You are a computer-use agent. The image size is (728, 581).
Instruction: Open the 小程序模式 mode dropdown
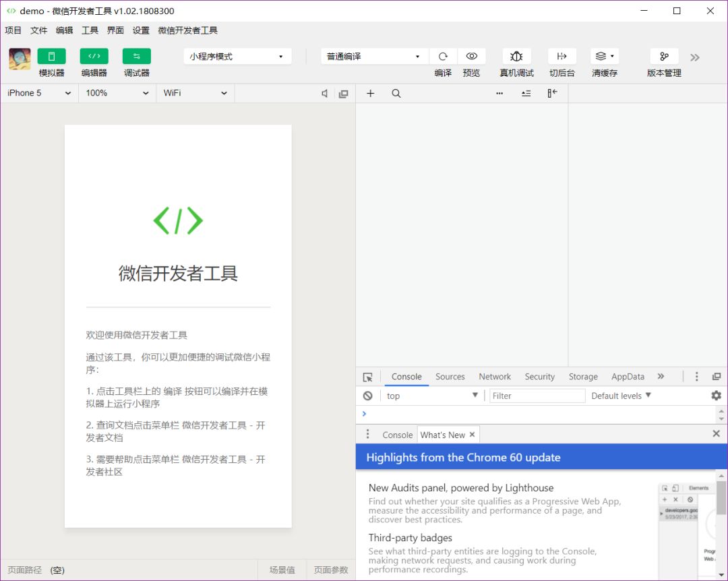[x=237, y=56]
